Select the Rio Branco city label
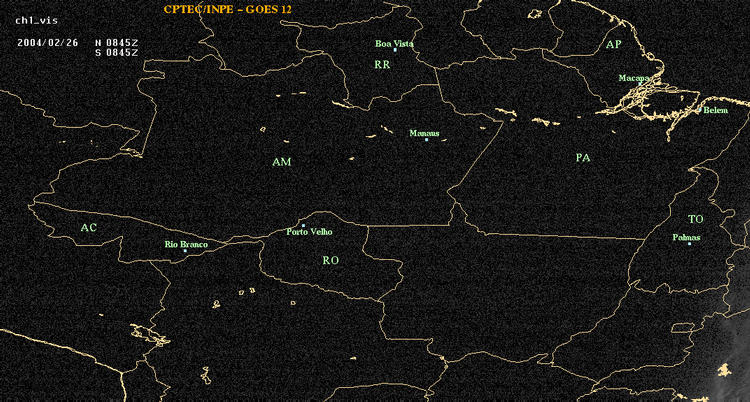This screenshot has height=402, width=750. point(187,245)
